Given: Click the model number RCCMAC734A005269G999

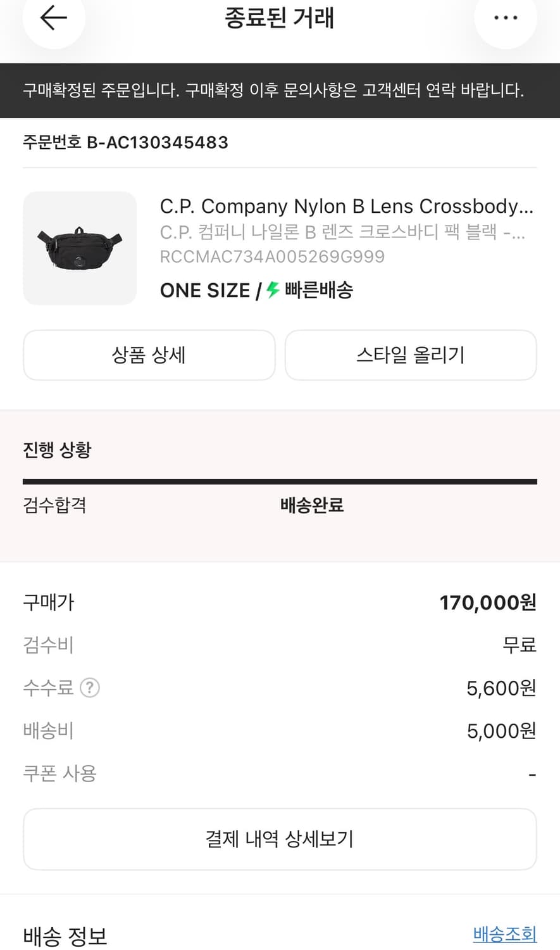Looking at the screenshot, I should coord(272,256).
